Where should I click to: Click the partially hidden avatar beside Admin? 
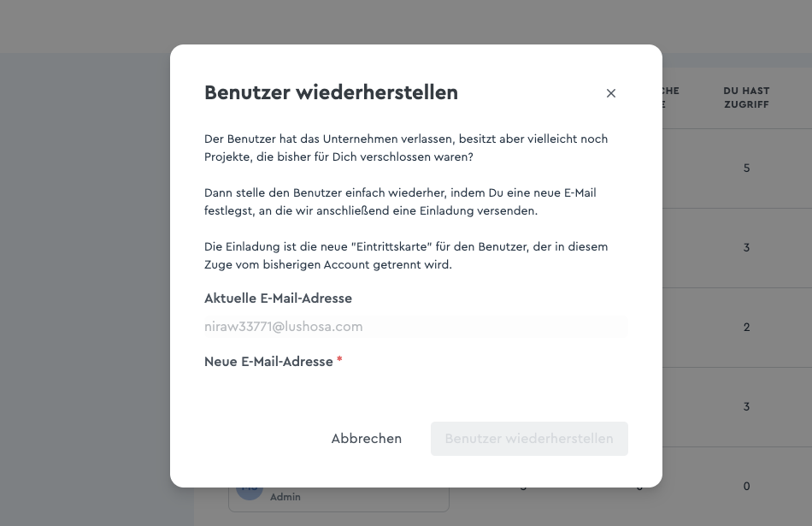250,493
